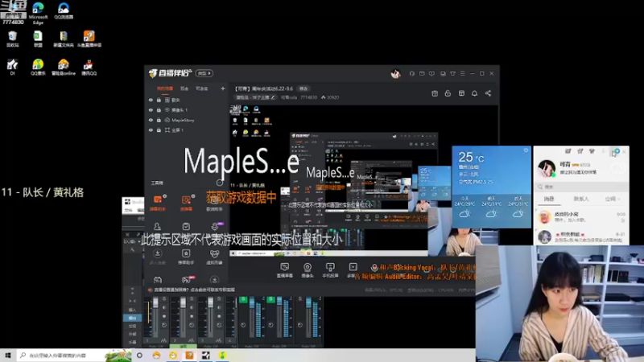This screenshot has width=644, height=362.
Task: Add a new scene with plus icon
Action: [x=223, y=88]
